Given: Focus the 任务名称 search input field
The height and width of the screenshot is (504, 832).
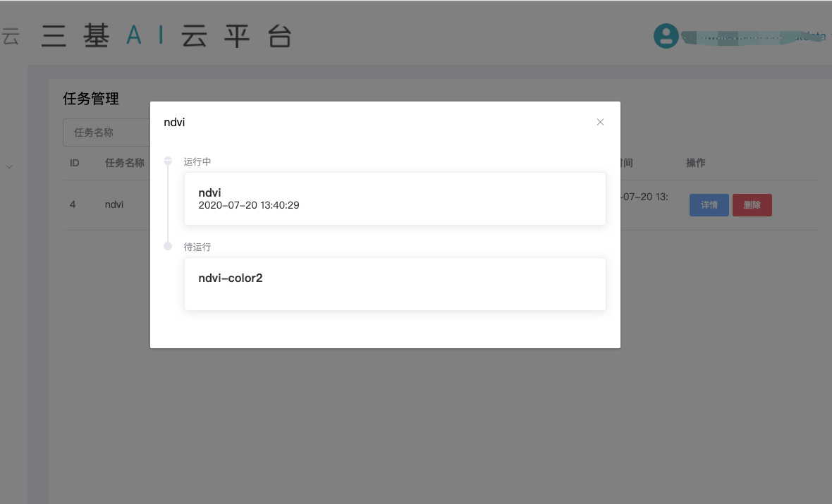Looking at the screenshot, I should point(106,133).
